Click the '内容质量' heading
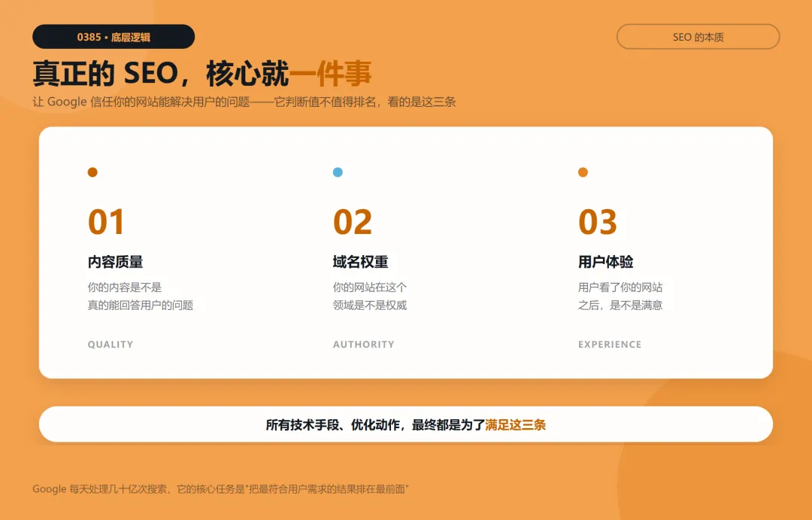Viewport: 812px width, 520px height. (115, 262)
